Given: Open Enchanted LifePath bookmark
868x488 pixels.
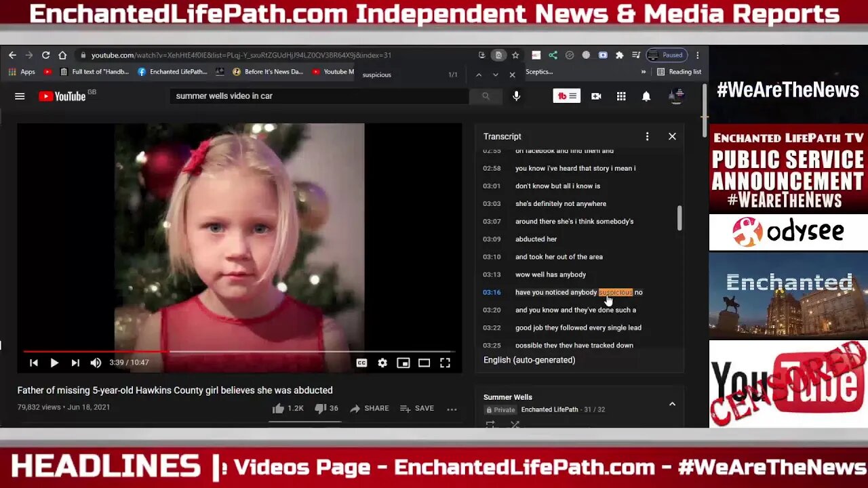Looking at the screenshot, I should (x=172, y=72).
